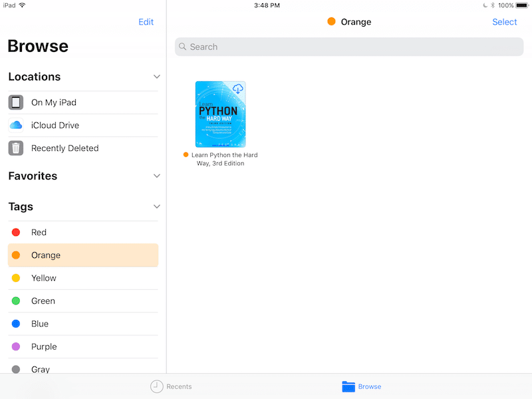The height and width of the screenshot is (399, 532).
Task: Open On My iPad location
Action: (x=83, y=102)
